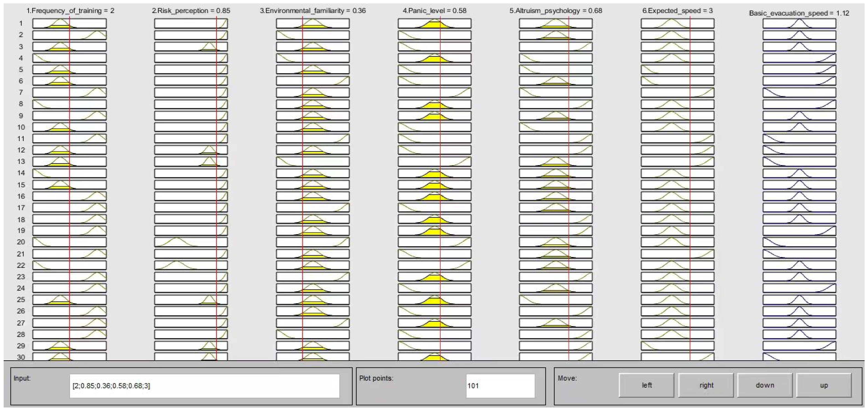Click rule 12 Risk_perception membership plot
The image size is (868, 412).
click(191, 150)
